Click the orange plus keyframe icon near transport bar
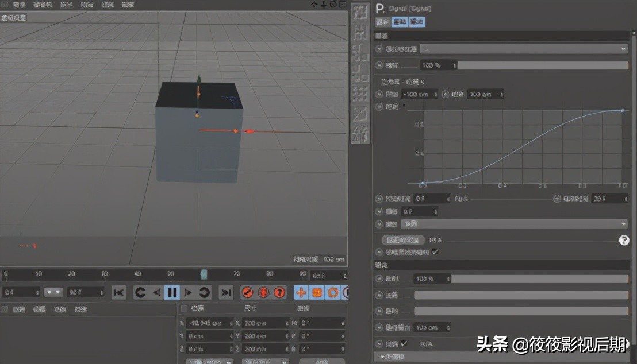 [301, 292]
